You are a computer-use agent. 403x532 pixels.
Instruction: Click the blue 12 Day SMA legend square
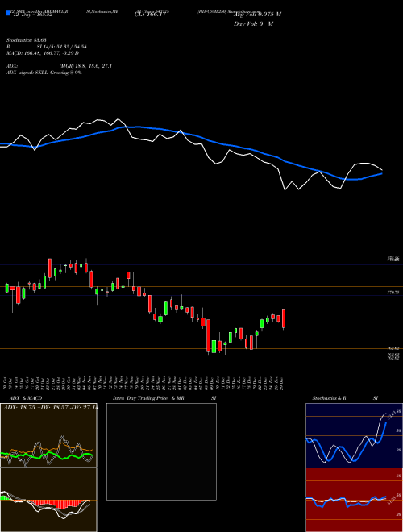click(8, 13)
